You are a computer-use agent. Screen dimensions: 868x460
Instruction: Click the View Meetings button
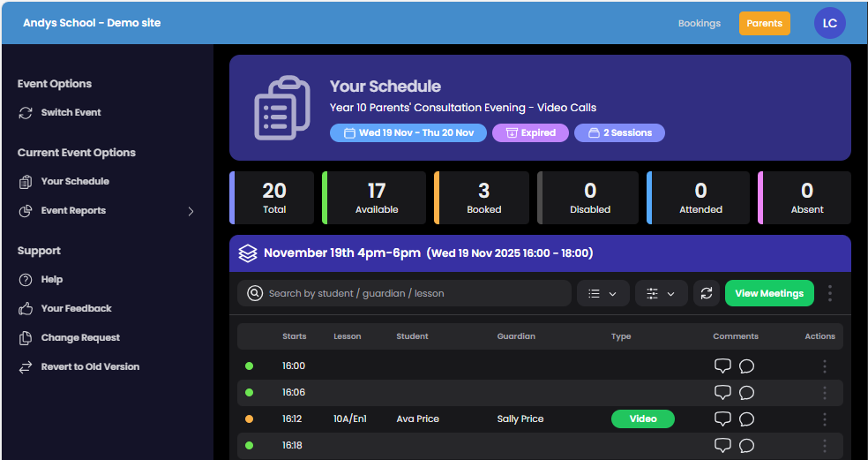click(x=769, y=293)
